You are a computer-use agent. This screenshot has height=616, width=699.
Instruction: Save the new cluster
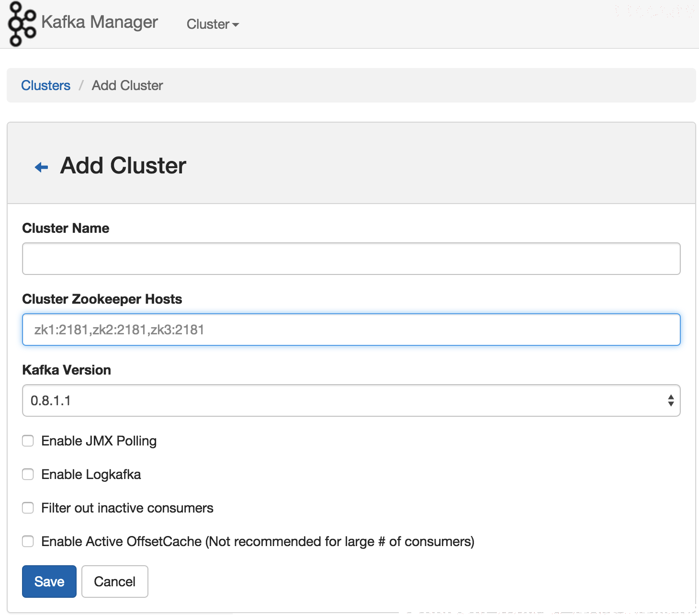49,582
